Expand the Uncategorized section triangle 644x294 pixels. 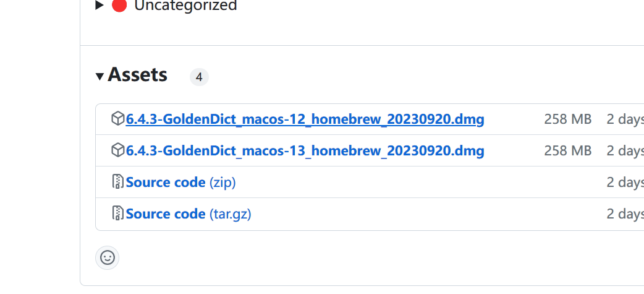(99, 5)
